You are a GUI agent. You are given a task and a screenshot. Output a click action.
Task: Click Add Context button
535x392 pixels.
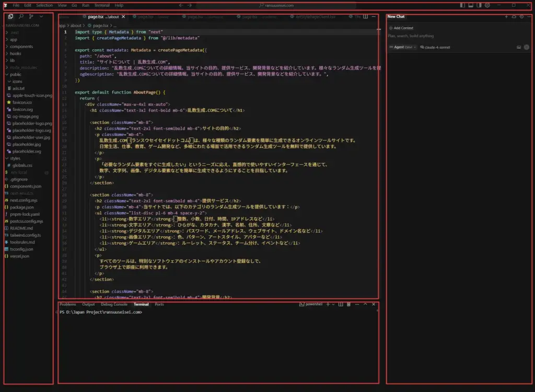coord(401,28)
